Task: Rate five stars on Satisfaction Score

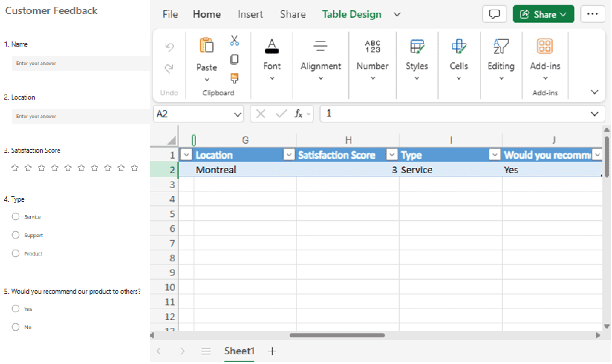Action: 68,168
